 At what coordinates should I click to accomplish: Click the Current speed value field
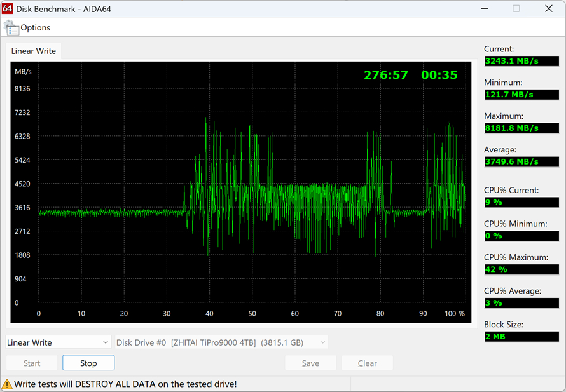[x=521, y=61]
